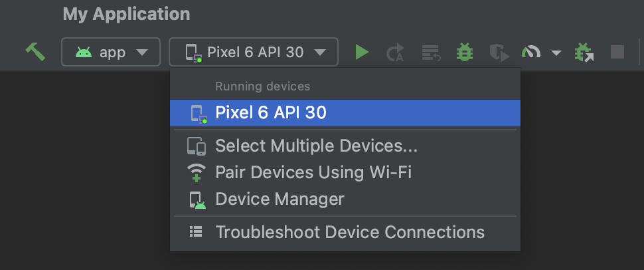Viewport: 644px width, 270px height.
Task: Click the Device Manager phone-android icon
Action: (197, 200)
